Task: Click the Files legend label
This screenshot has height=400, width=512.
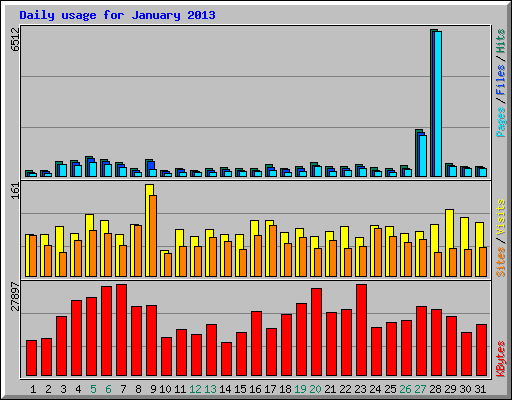Action: point(501,79)
